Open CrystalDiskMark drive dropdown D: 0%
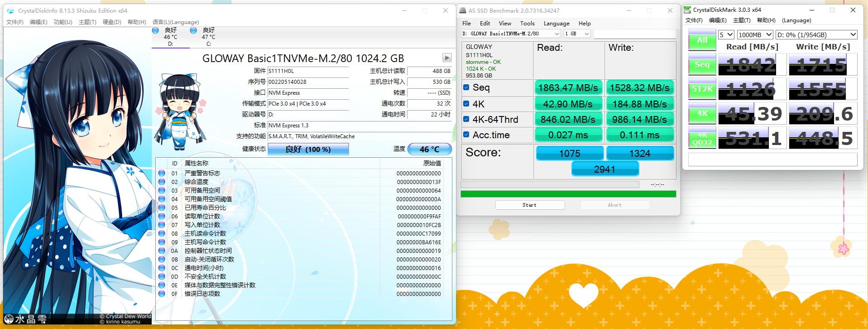Screen dimensions: 868x329 coord(817,35)
